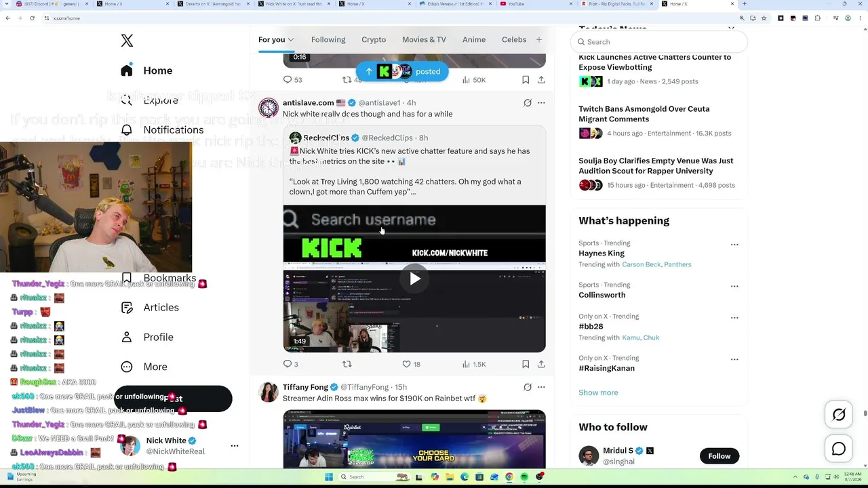View analytics of antislave.com post showing 1.5K
The image size is (868, 488).
[473, 364]
